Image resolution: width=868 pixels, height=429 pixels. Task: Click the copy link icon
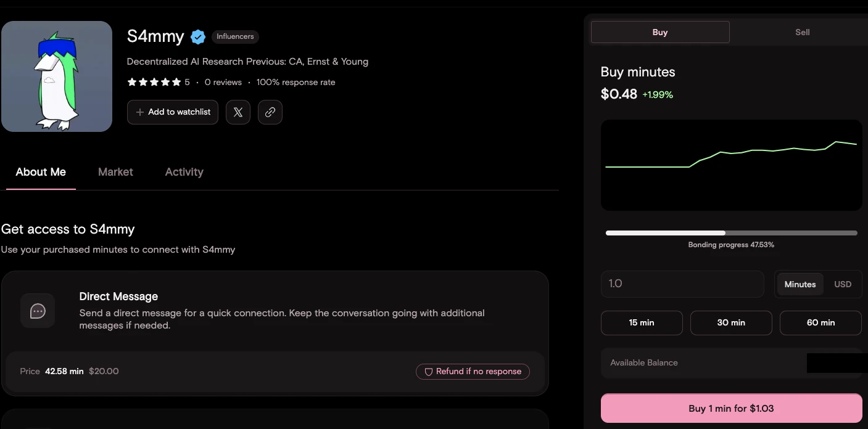270,112
